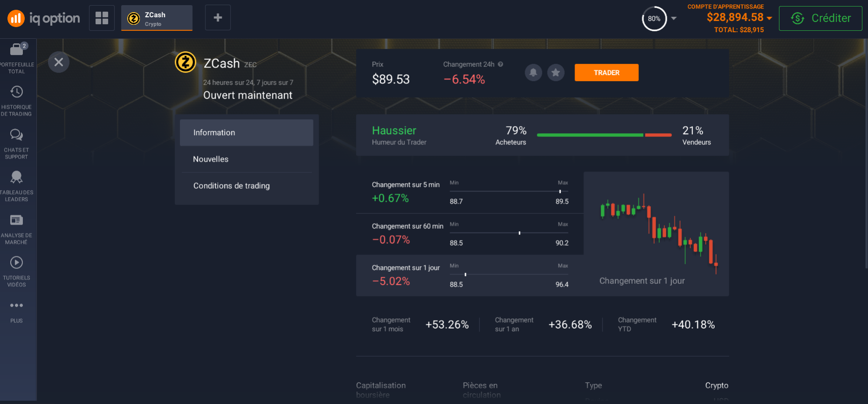This screenshot has height=404, width=868.
Task: Select the ZCash Crypto tab
Action: (157, 18)
